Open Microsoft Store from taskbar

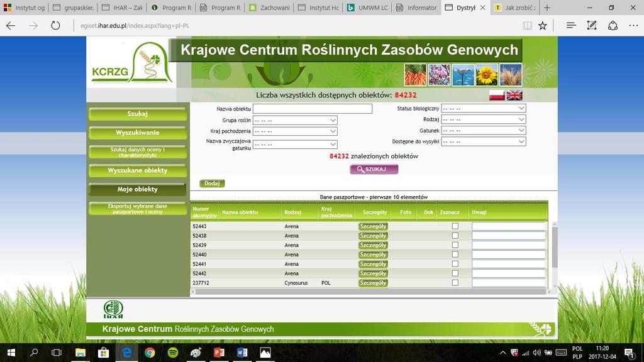(103, 353)
